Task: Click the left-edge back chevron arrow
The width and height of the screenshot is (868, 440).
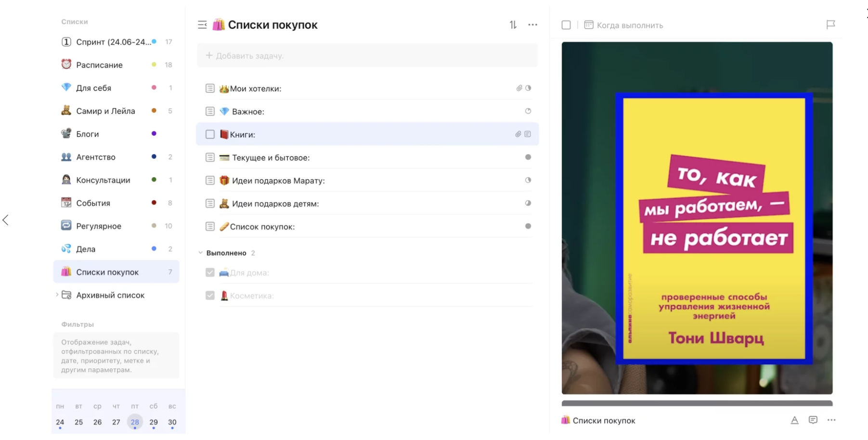Action: tap(6, 220)
